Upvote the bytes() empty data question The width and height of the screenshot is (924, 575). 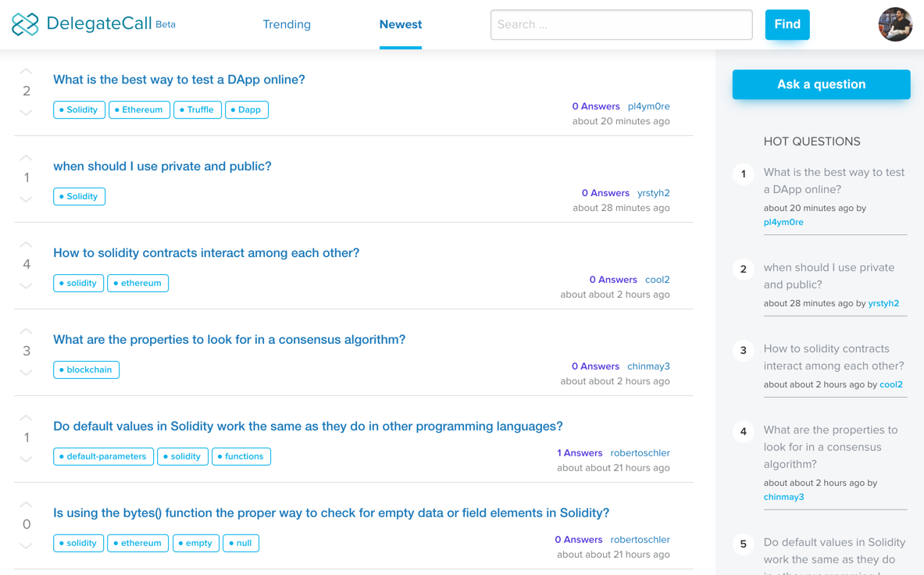(x=26, y=504)
